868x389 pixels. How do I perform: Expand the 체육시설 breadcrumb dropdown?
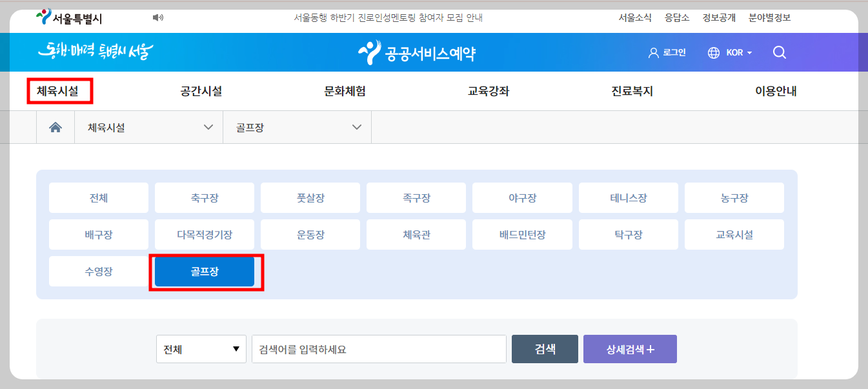[149, 126]
